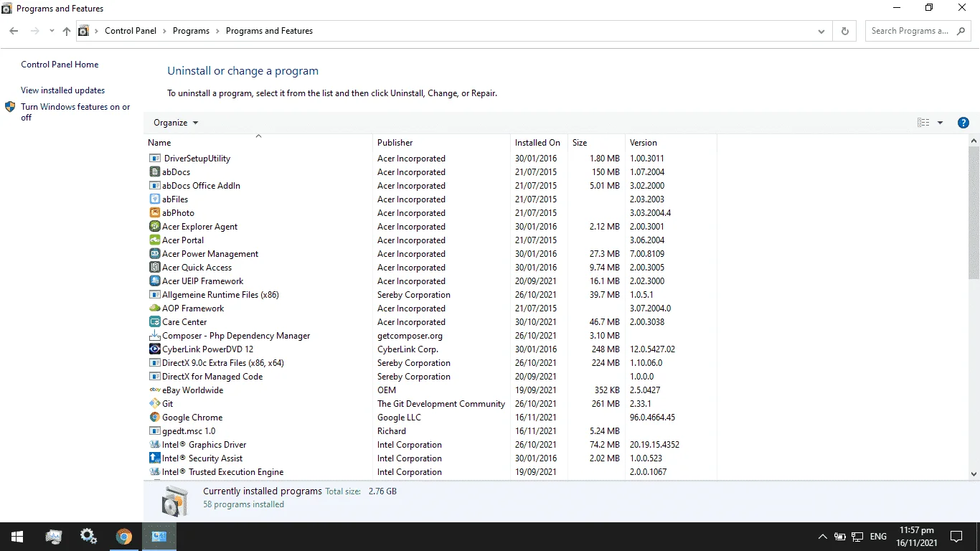Click the Google Chrome list icon
The height and width of the screenshot is (551, 980).
click(x=154, y=418)
